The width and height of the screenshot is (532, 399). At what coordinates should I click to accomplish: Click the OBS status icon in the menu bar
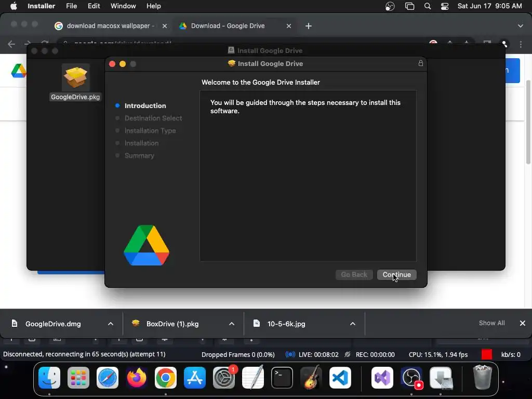tap(390, 6)
